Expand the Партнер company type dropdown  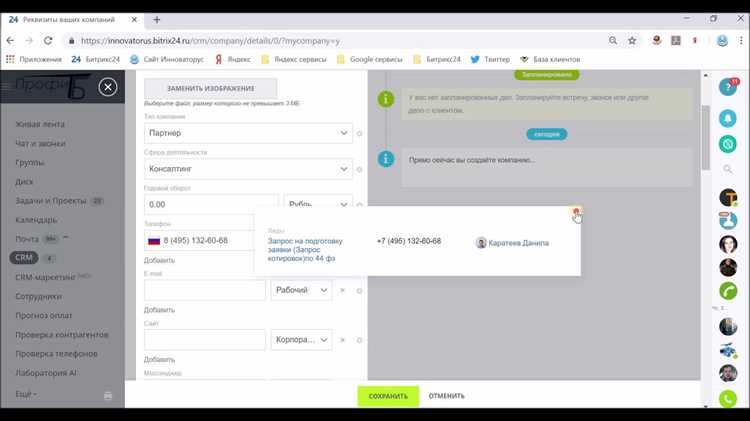(248, 133)
